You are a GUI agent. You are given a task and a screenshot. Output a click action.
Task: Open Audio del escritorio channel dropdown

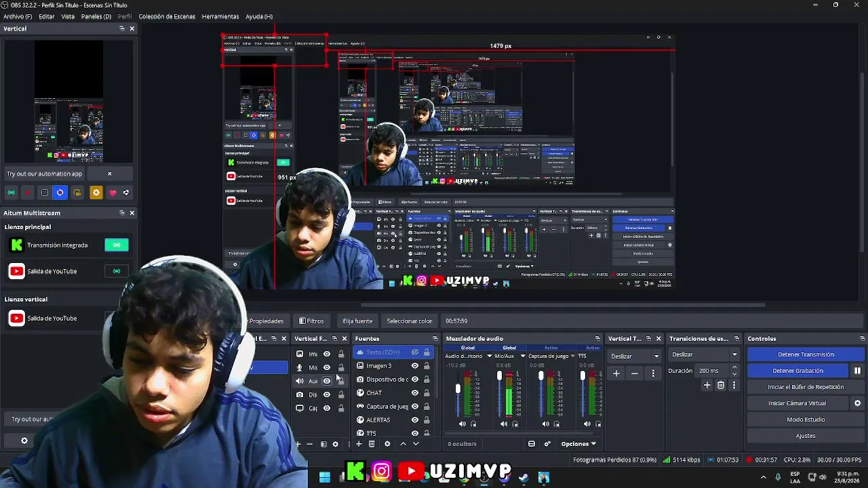[x=489, y=356]
